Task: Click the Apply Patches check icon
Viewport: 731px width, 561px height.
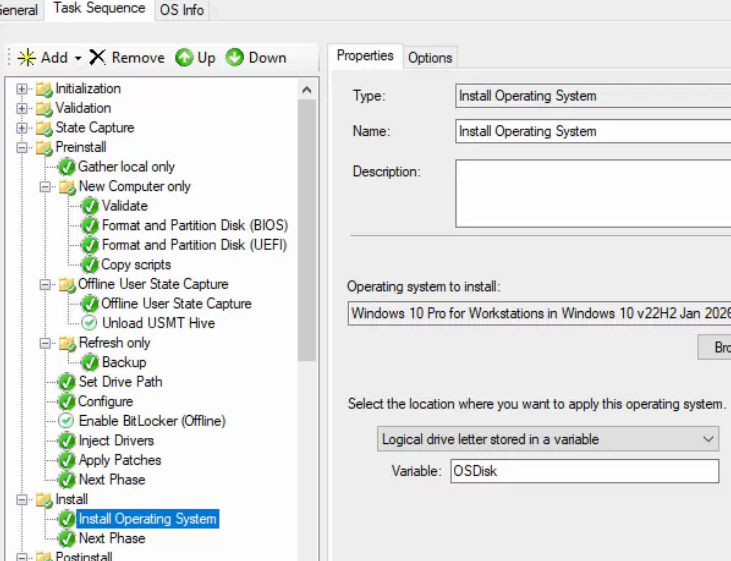Action: [67, 460]
